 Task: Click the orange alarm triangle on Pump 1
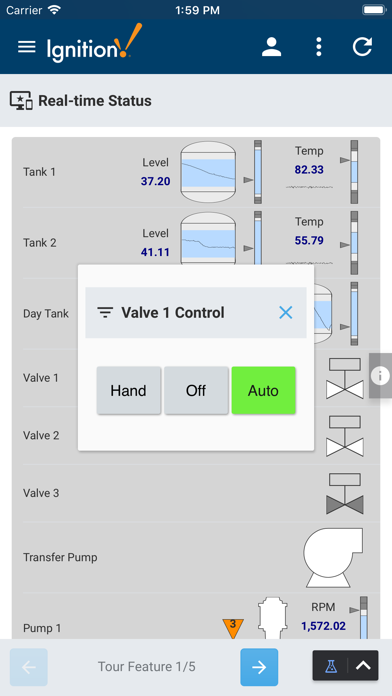click(233, 628)
